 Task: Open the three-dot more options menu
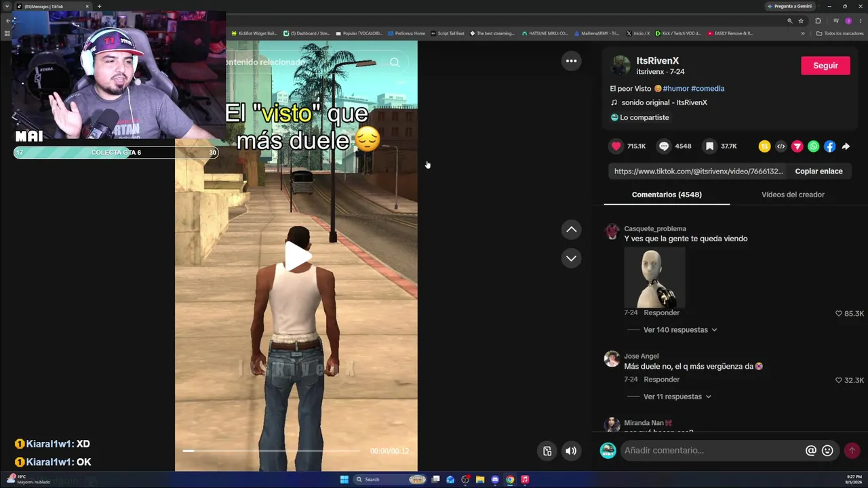[571, 61]
